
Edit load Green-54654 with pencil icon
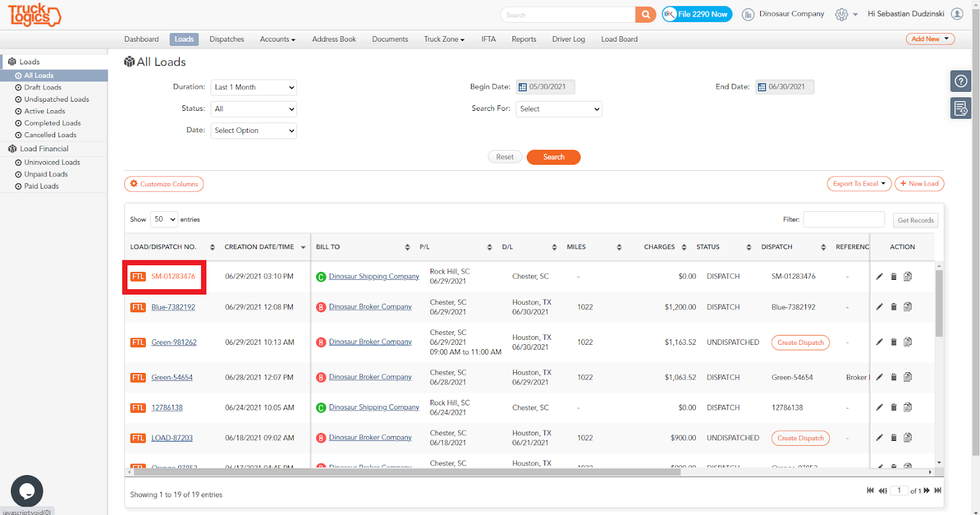click(880, 377)
